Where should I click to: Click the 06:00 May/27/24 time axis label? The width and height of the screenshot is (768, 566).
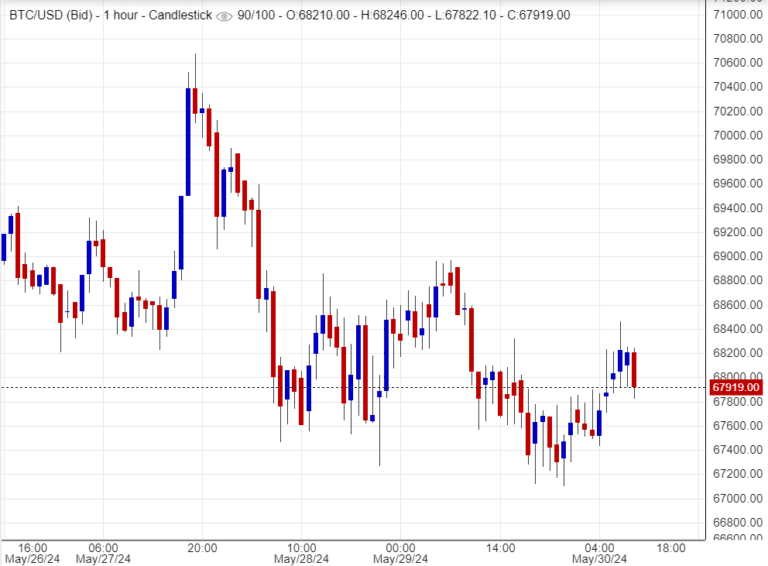tap(104, 553)
